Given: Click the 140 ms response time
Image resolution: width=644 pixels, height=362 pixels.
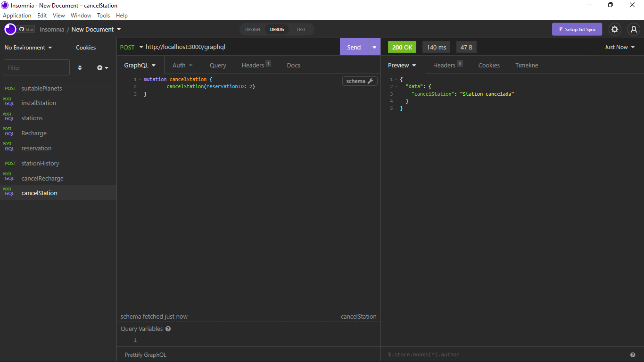Looking at the screenshot, I should point(436,47).
